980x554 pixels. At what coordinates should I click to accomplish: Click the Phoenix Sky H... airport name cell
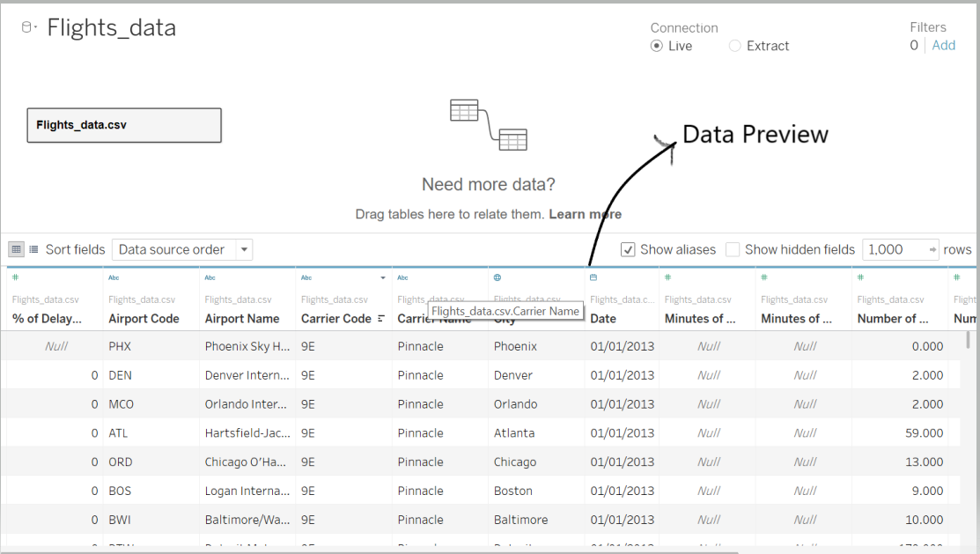pos(247,346)
